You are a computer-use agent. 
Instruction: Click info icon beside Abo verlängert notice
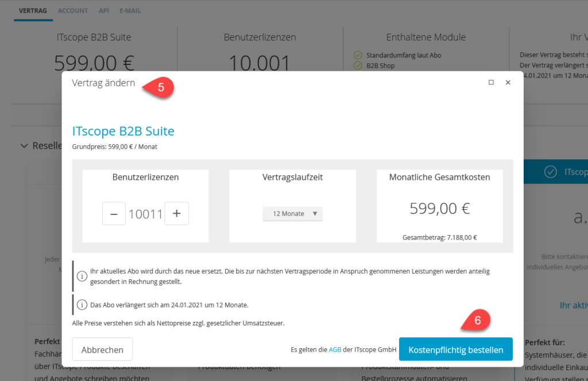click(x=82, y=305)
